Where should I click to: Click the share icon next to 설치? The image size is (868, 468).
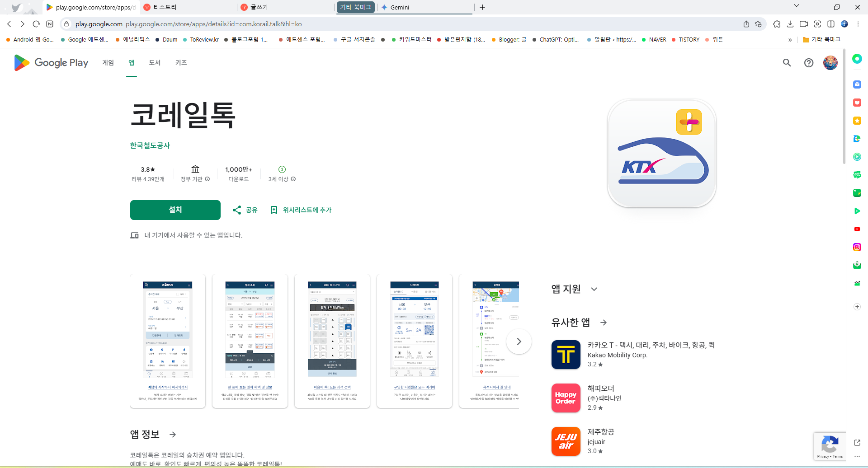[237, 210]
